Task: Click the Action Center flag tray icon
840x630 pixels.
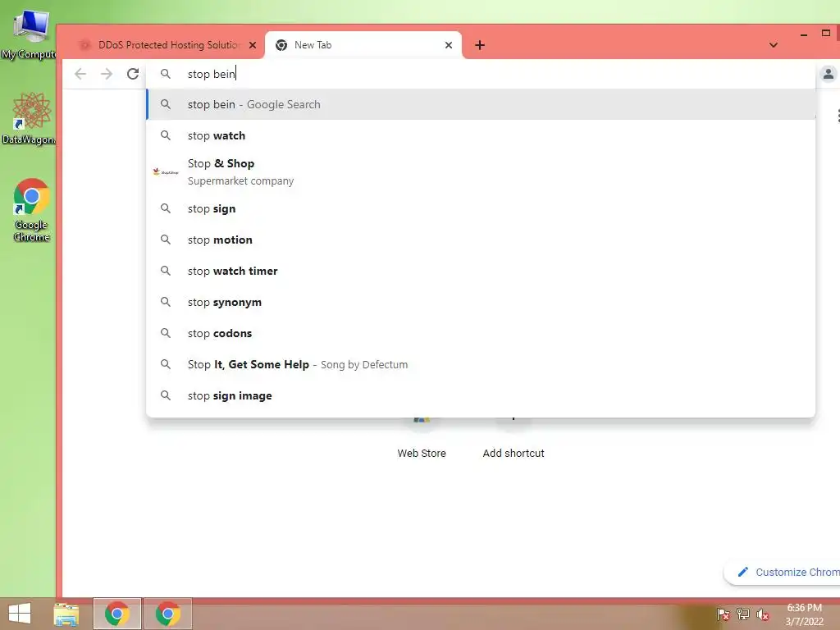Action: (x=723, y=614)
